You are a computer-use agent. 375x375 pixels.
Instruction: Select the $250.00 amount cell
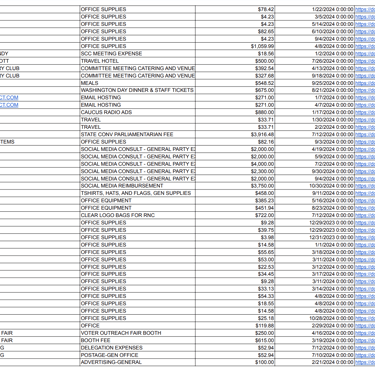click(235, 333)
